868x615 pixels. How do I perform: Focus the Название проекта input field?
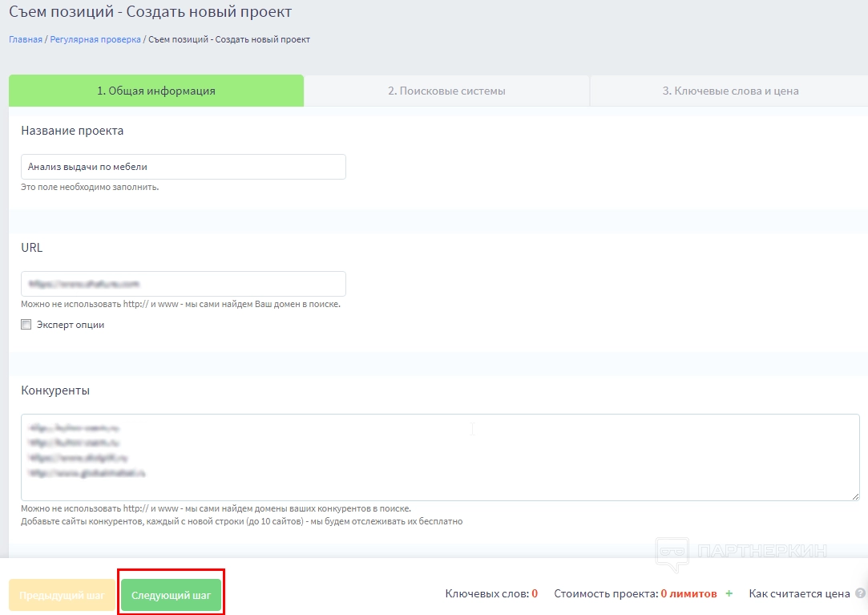click(x=184, y=167)
